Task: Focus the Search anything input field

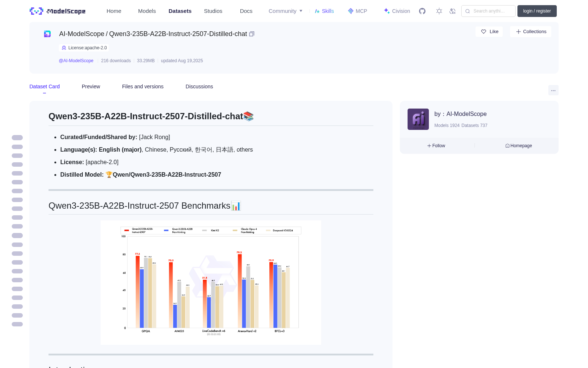Action: [488, 11]
